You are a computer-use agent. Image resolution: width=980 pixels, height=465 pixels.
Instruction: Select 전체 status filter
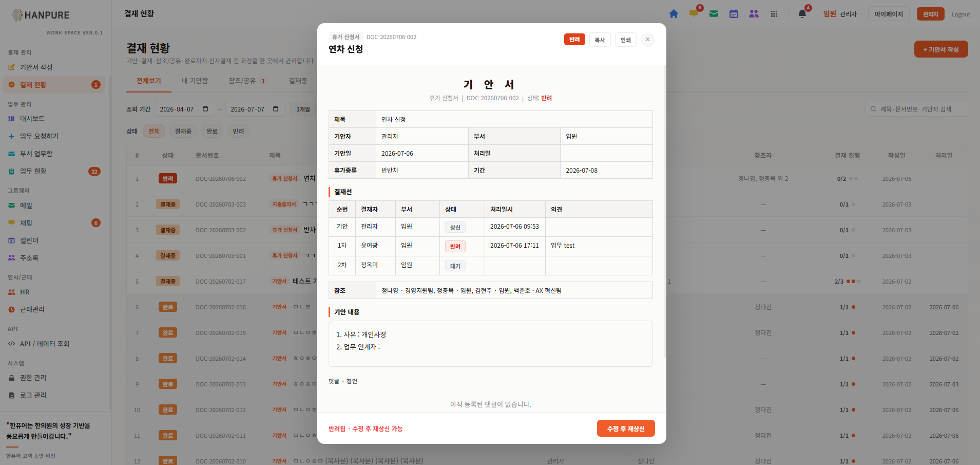point(154,131)
